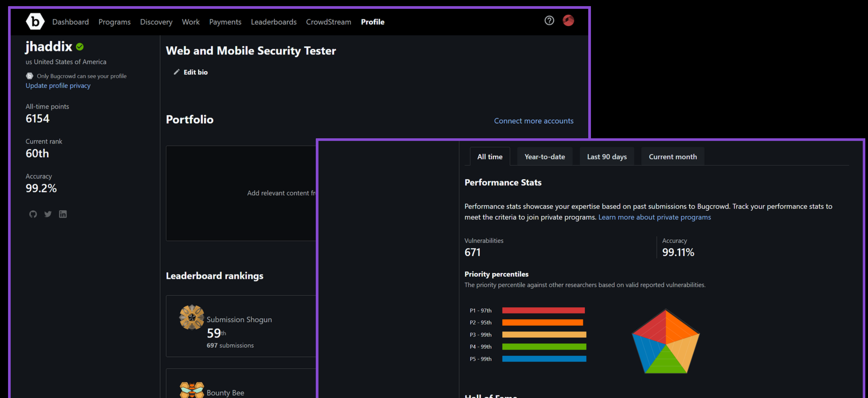Click the red P1 - 97th bar

tap(543, 310)
